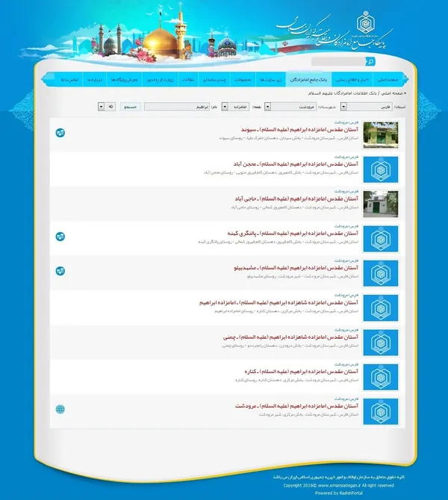This screenshot has height=500, width=448.
Task: Open the شهرستان dropdown showing مرودشت
Action: [290, 107]
